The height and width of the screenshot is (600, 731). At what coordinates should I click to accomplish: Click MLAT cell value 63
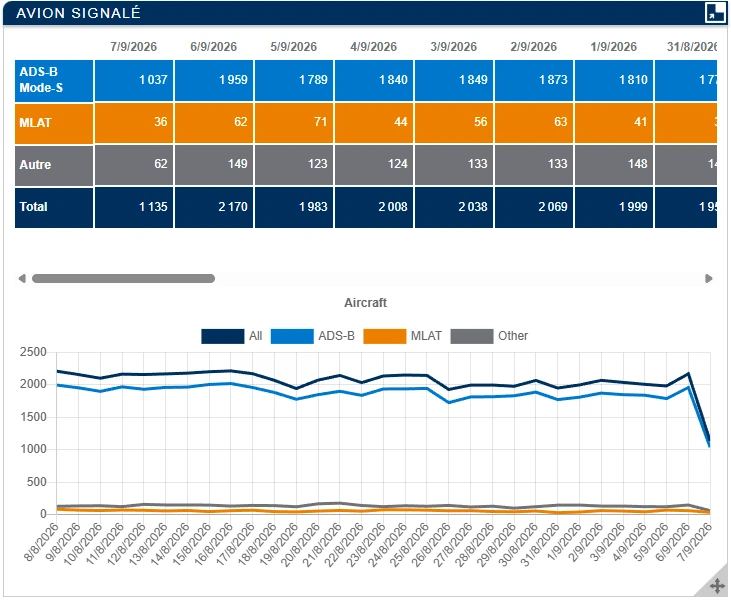point(534,123)
